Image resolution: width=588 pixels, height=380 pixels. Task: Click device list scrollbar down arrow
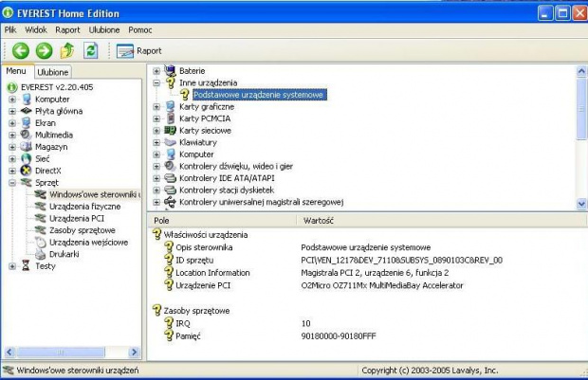[581, 204]
